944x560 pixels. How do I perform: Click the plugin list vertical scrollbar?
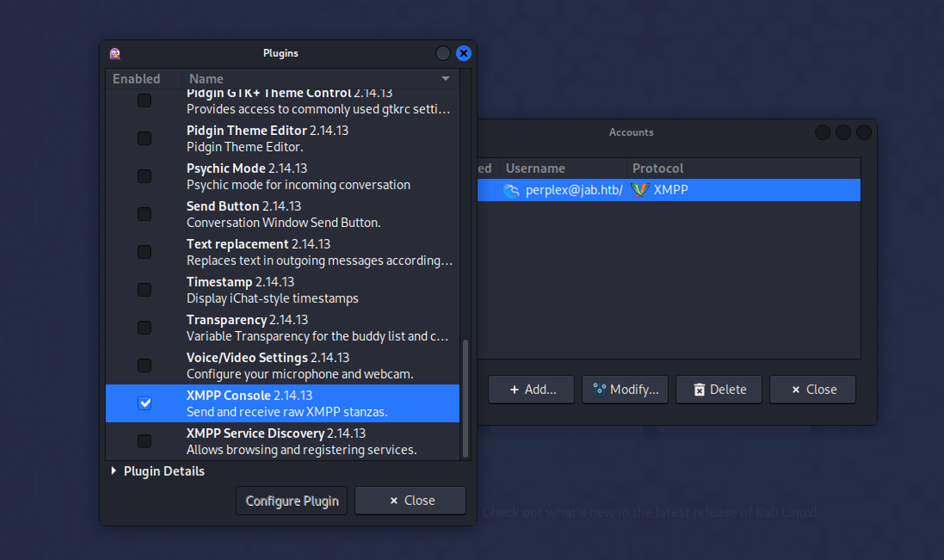466,398
